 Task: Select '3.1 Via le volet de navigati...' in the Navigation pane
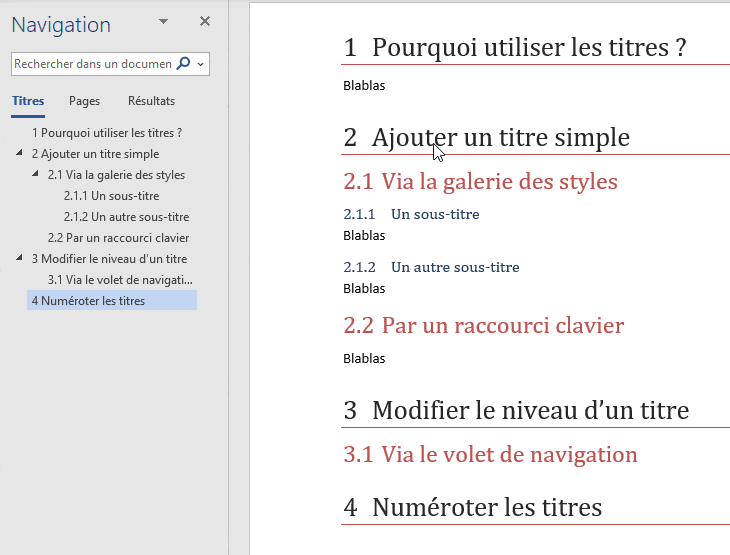[120, 280]
